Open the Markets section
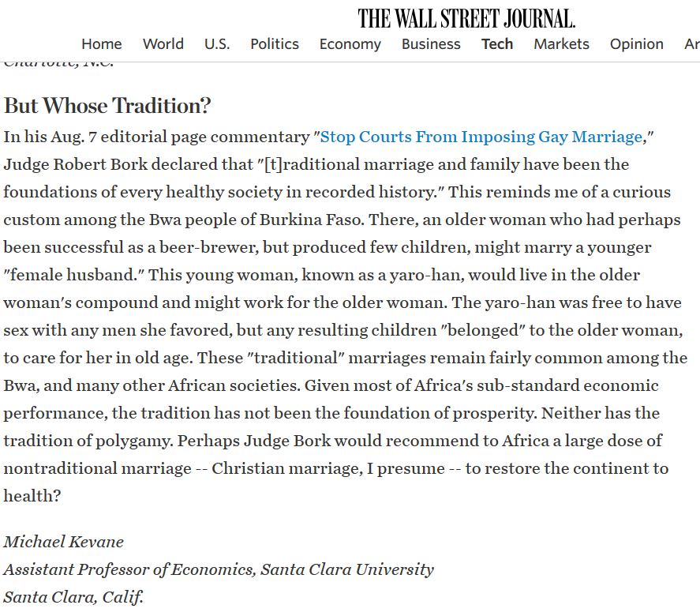The height and width of the screenshot is (616, 700). [x=561, y=44]
